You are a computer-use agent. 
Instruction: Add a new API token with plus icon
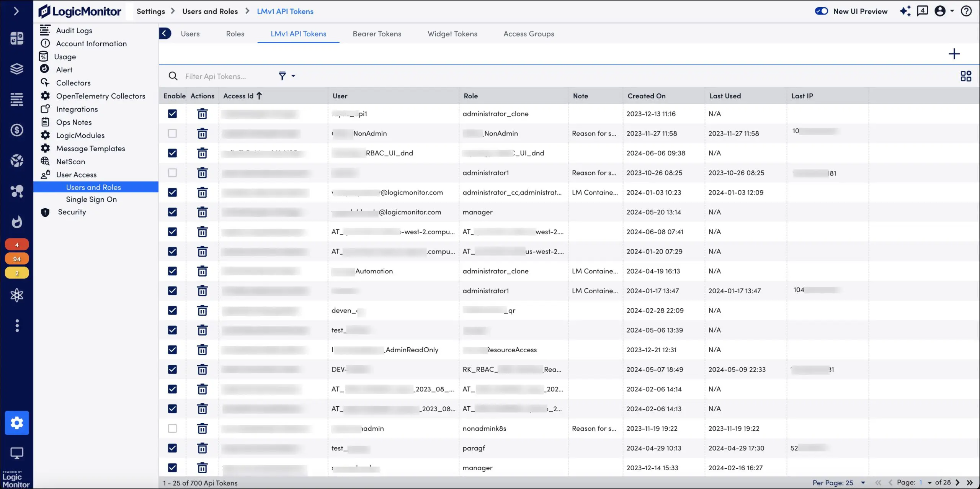(x=954, y=54)
